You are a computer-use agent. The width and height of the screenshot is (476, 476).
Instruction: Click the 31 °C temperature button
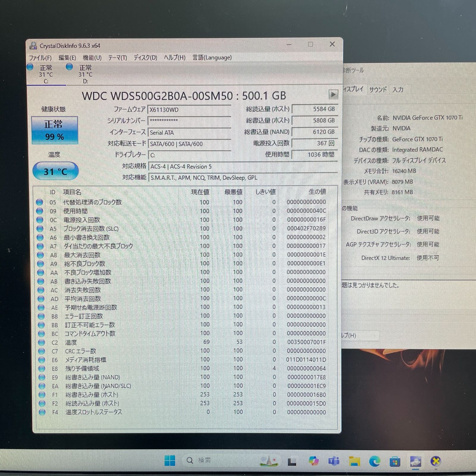pos(55,171)
